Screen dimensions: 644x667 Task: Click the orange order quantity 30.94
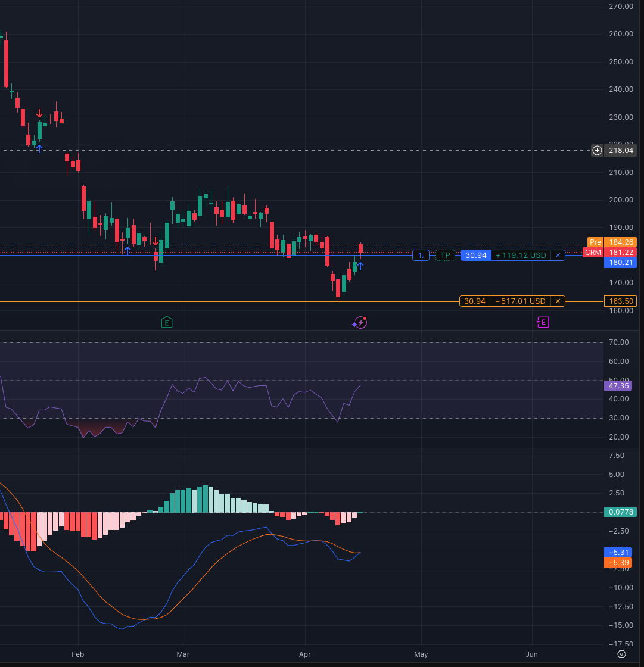(x=475, y=301)
